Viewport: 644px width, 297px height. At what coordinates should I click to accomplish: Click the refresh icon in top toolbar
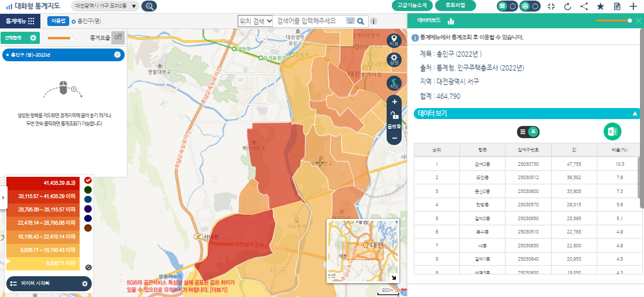click(567, 6)
